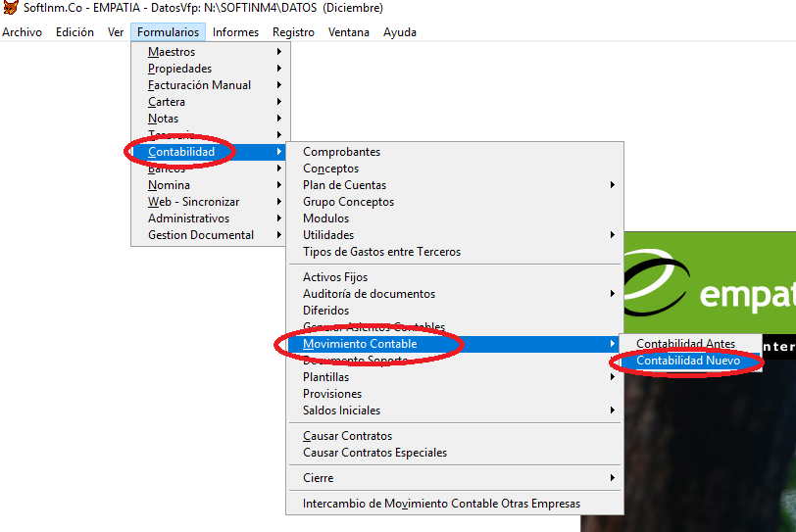Viewport: 796px width, 532px height.
Task: Click the SoftInm fox icon in title bar
Action: click(10, 7)
